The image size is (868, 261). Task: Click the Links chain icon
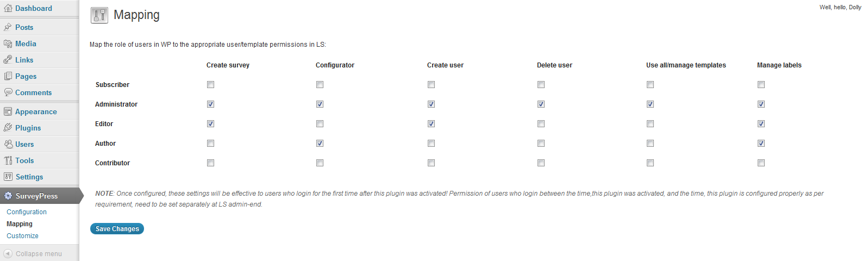coord(8,60)
